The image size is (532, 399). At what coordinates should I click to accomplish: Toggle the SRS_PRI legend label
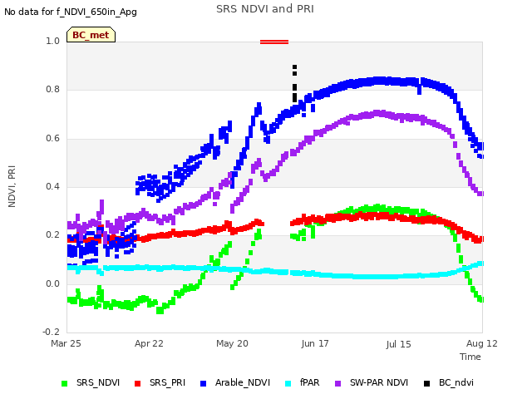pyautogui.click(x=168, y=382)
